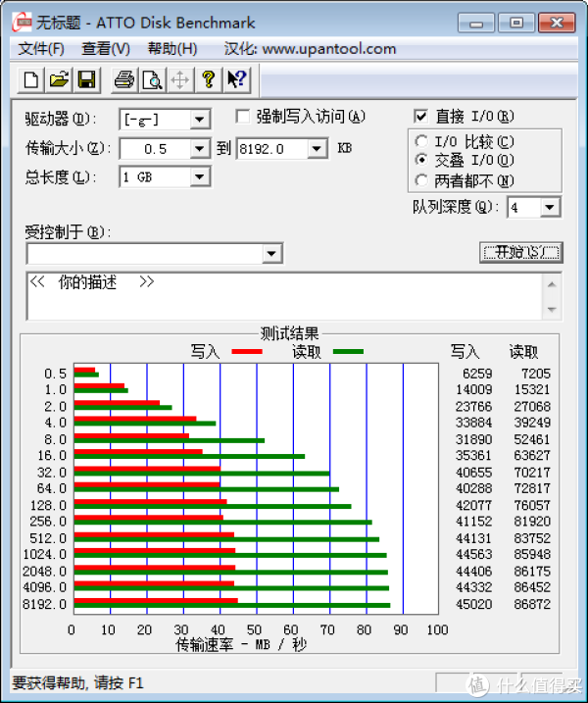Enable 强制写入访问 checkbox
588x703 pixels.
(243, 117)
